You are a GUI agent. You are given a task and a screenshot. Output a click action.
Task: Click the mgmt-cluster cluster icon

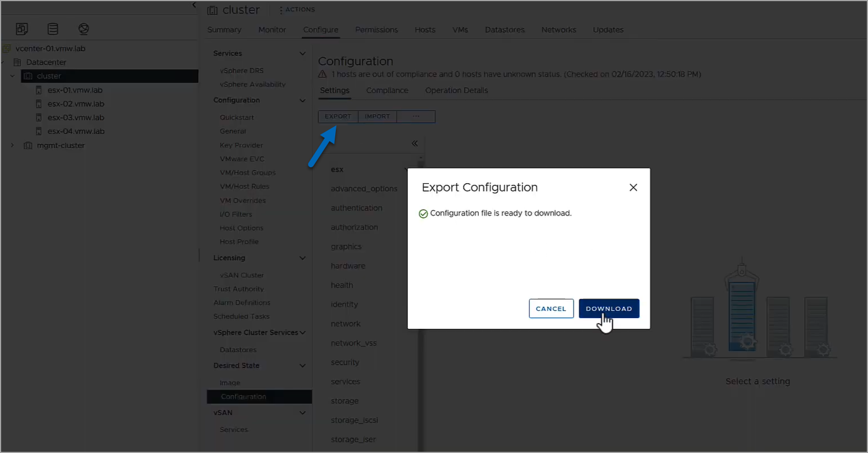[x=28, y=146]
